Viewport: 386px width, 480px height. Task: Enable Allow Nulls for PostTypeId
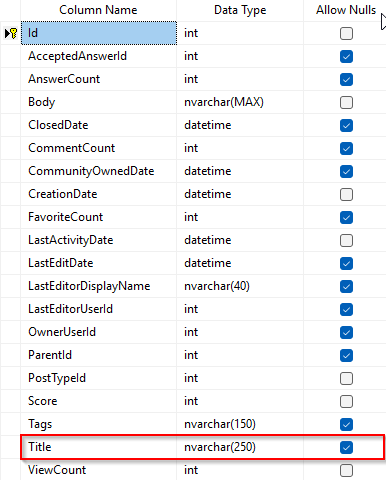tap(346, 378)
